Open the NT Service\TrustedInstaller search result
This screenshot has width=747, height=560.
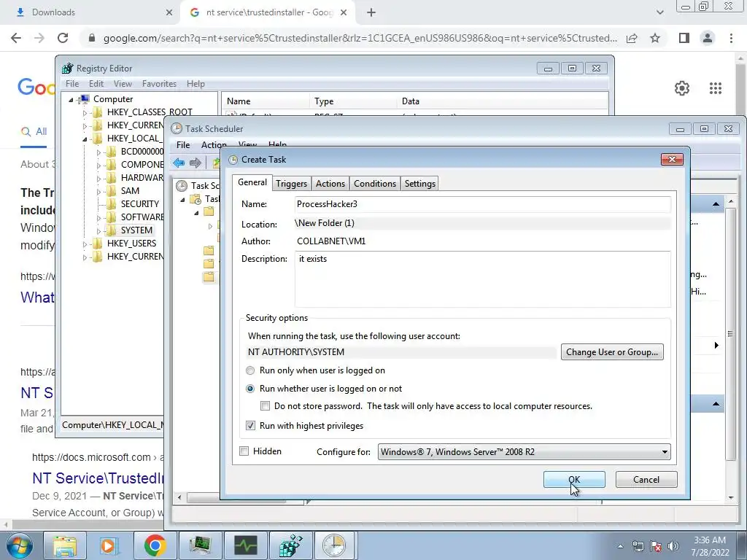[98, 478]
